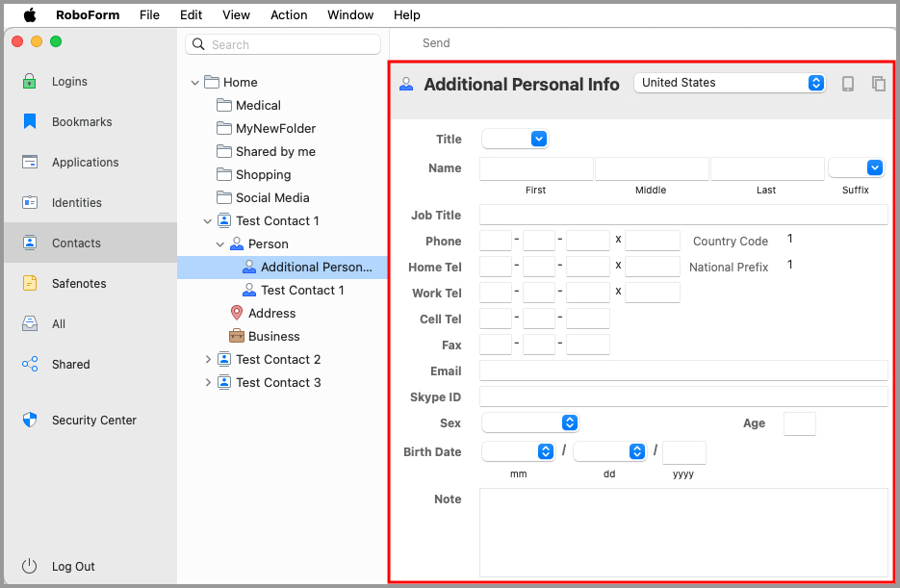Select Contacts in the sidebar

click(90, 243)
